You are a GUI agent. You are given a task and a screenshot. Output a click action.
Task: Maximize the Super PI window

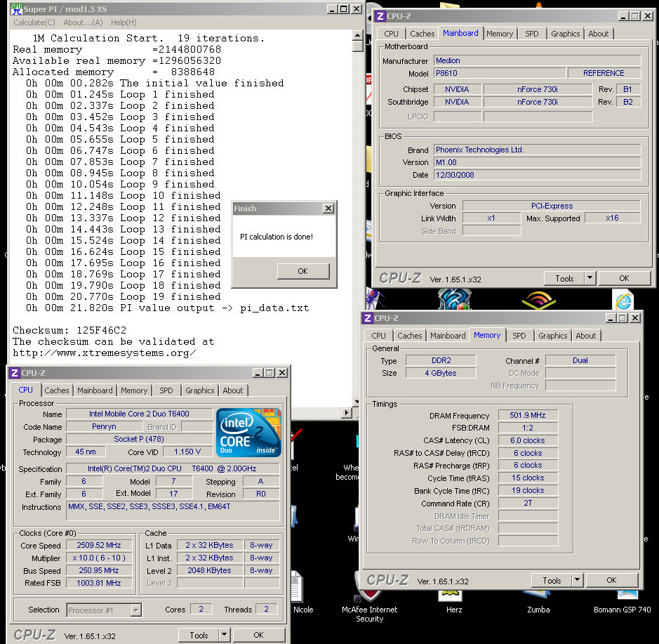[343, 9]
